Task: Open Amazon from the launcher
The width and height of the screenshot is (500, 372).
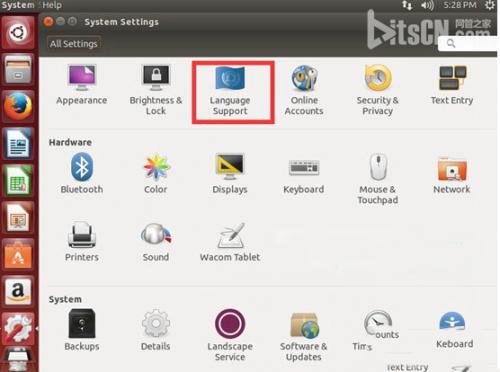Action: 18,292
